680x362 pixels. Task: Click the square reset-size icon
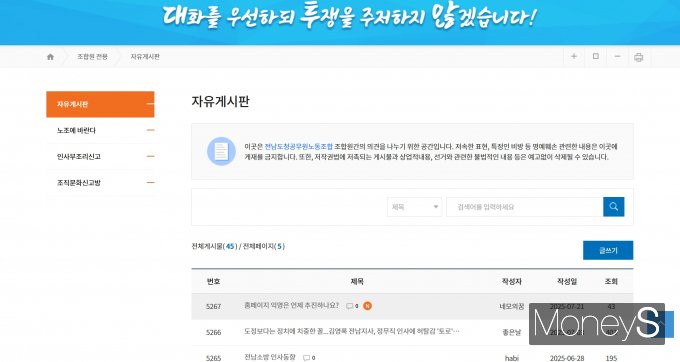click(595, 56)
